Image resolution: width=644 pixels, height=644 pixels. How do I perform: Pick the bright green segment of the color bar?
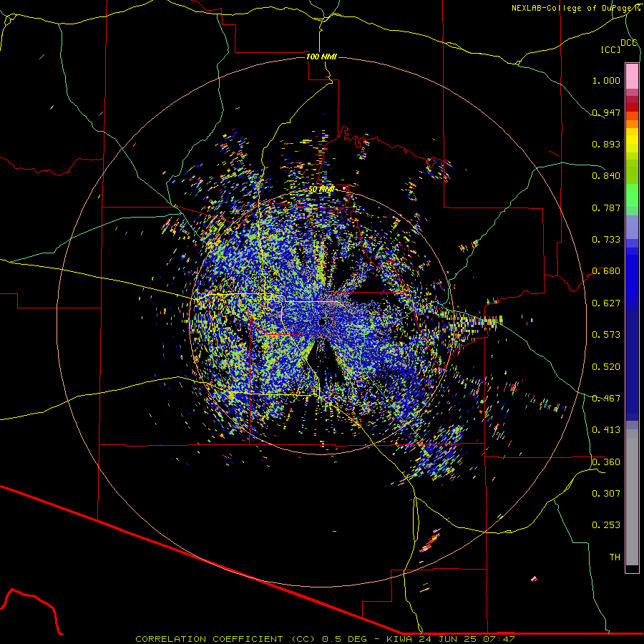[x=632, y=195]
